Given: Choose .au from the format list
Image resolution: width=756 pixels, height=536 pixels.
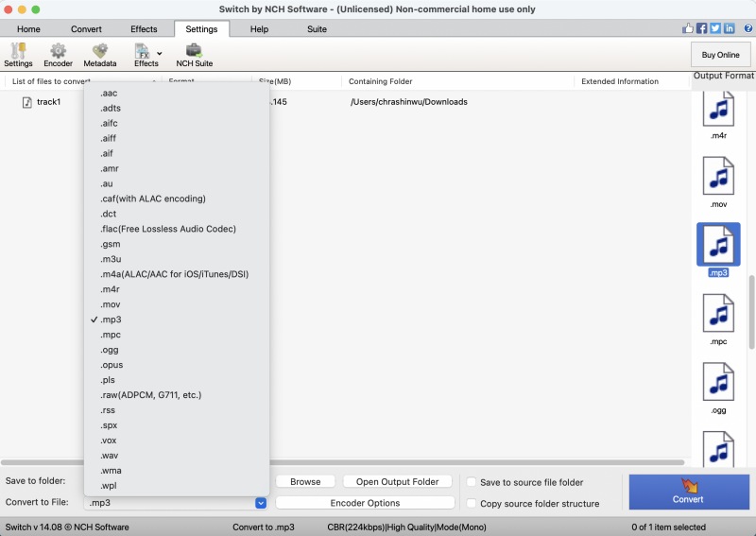Looking at the screenshot, I should tap(177, 183).
